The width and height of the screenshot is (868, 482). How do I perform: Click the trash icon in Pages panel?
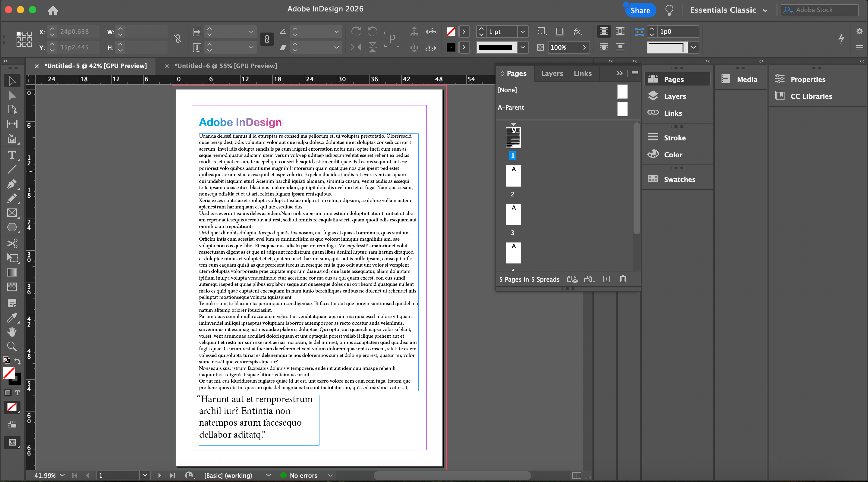(x=623, y=279)
